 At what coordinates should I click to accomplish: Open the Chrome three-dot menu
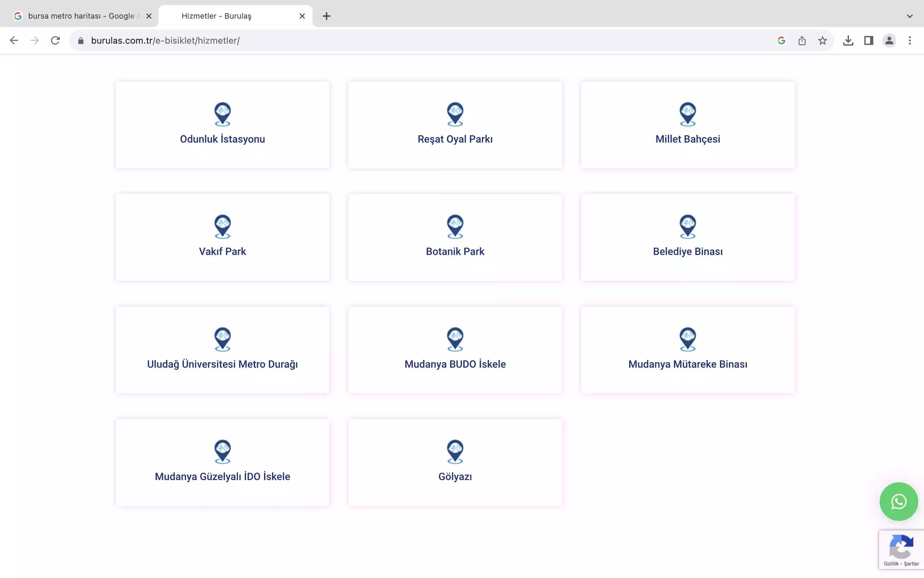[x=910, y=40]
